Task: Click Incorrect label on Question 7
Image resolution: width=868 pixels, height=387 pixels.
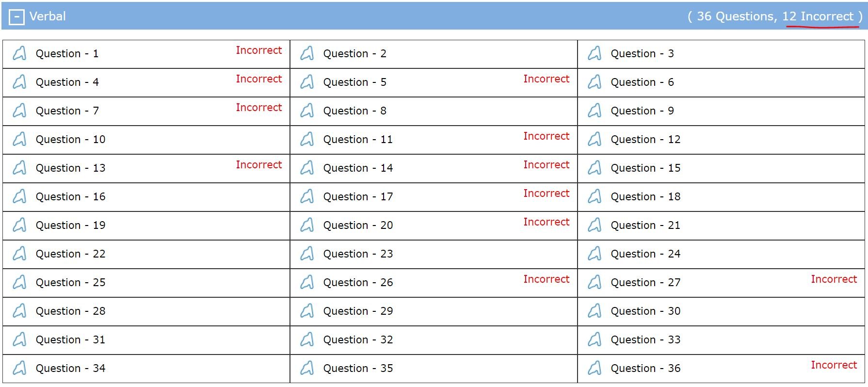Action: click(259, 107)
